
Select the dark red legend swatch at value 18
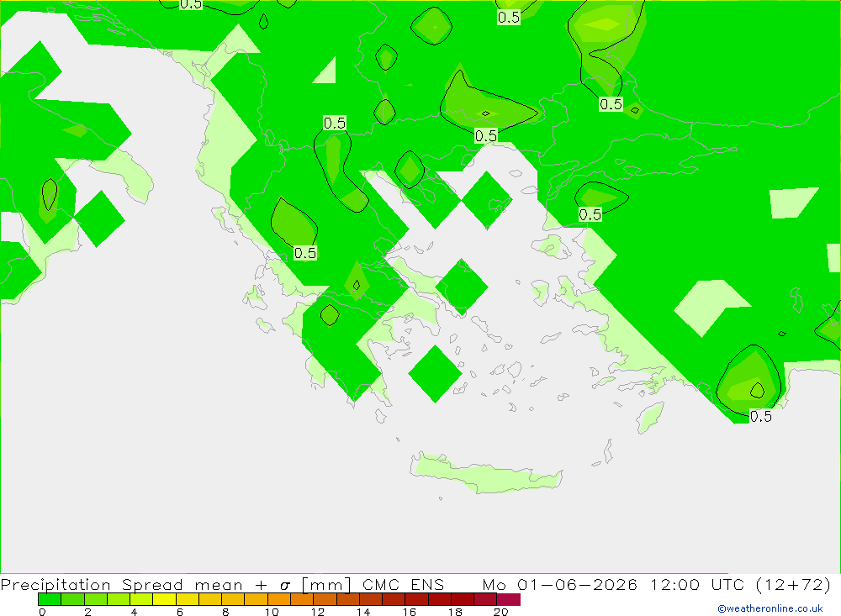click(x=463, y=599)
